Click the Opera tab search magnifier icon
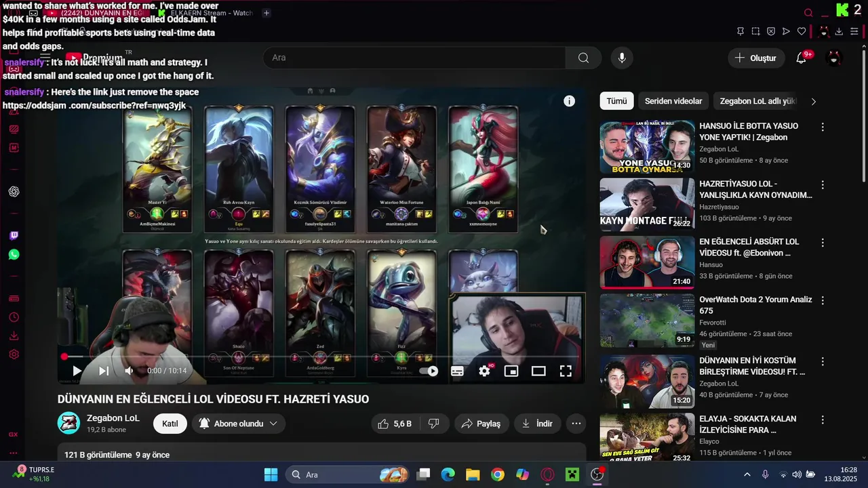 (x=808, y=13)
